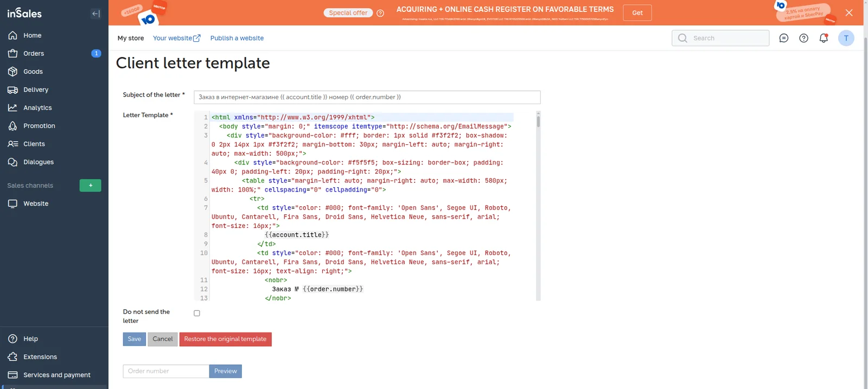Open the Your website link
The width and height of the screenshot is (868, 389).
177,38
